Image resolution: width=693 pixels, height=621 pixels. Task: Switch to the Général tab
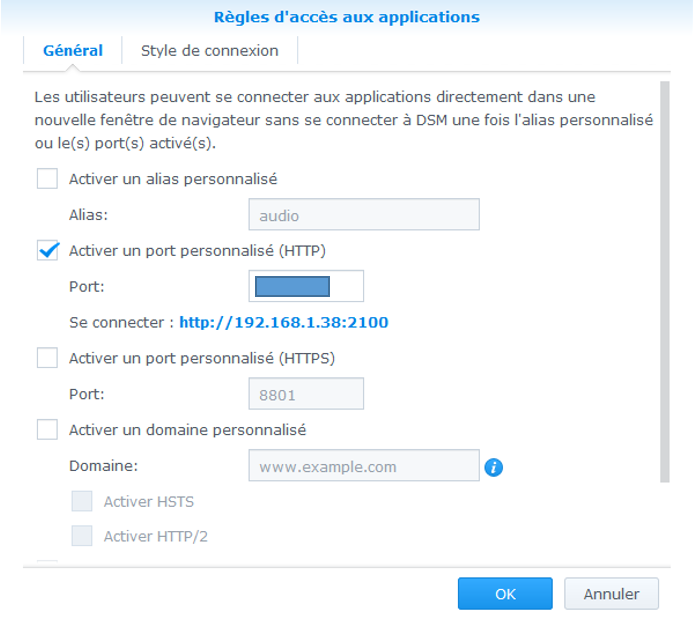(73, 51)
